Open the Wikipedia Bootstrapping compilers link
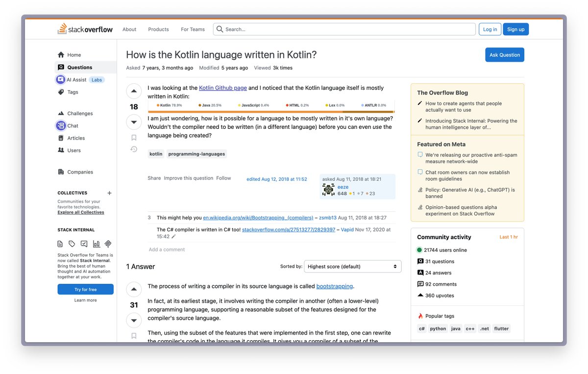The width and height of the screenshot is (588, 374). [x=258, y=218]
